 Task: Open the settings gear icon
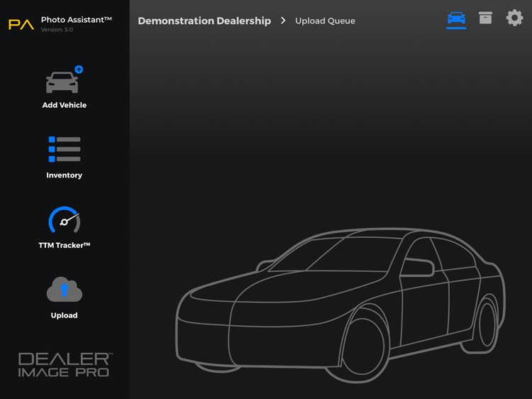(514, 18)
